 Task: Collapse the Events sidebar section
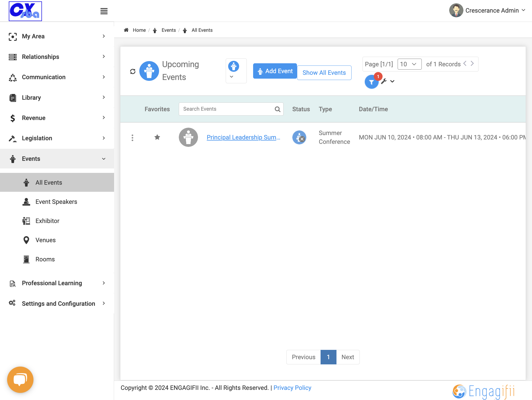[x=57, y=159]
